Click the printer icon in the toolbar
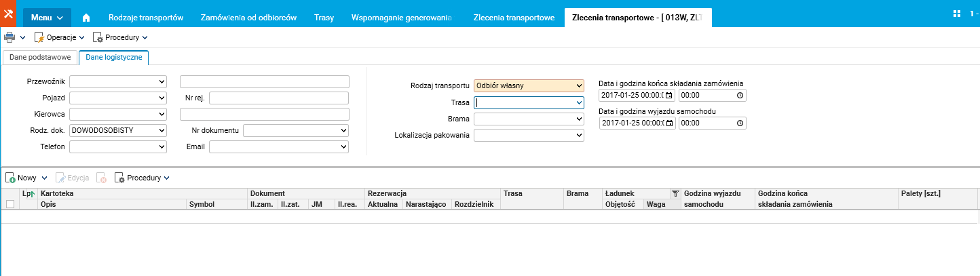 point(10,37)
